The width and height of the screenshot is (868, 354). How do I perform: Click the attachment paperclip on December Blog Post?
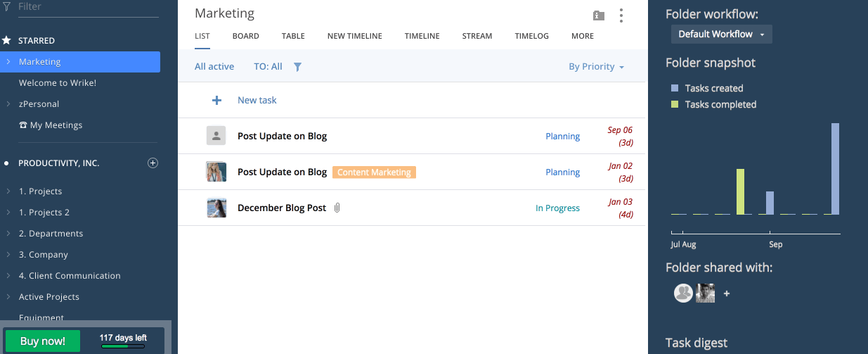click(337, 208)
